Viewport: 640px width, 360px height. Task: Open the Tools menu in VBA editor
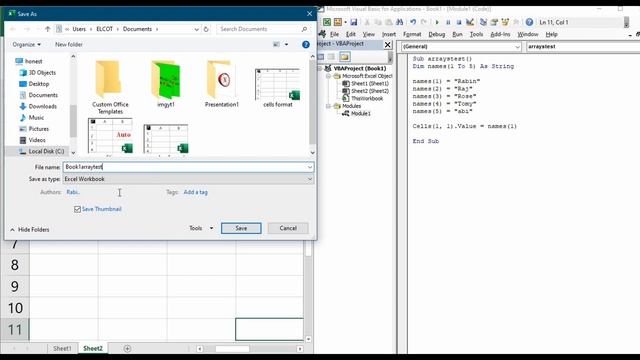click(476, 34)
